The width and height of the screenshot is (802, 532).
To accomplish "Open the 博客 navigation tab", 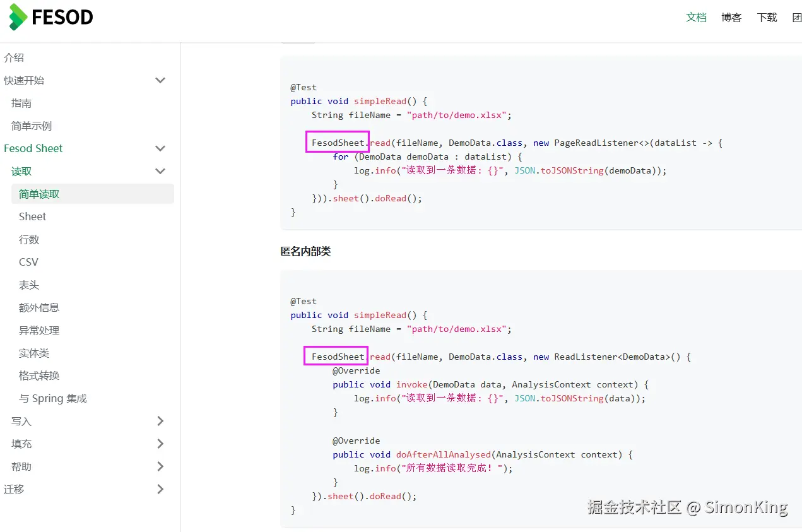I will pyautogui.click(x=732, y=17).
